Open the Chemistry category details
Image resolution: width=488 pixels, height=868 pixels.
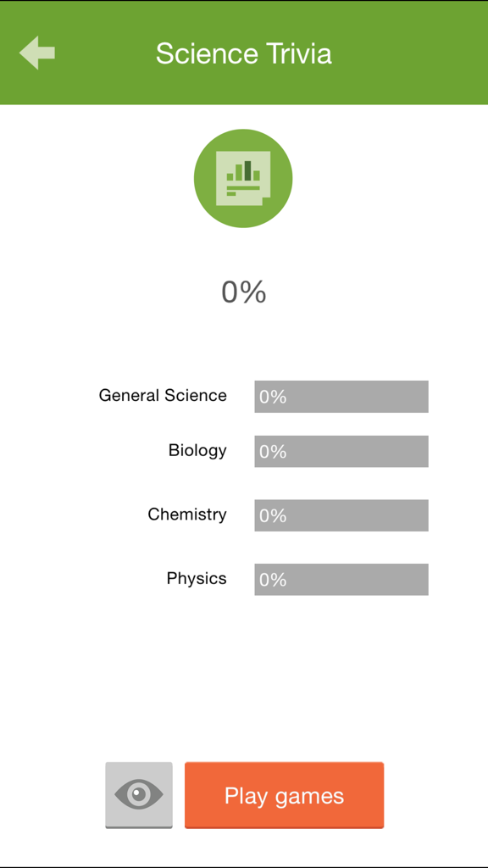pyautogui.click(x=187, y=515)
